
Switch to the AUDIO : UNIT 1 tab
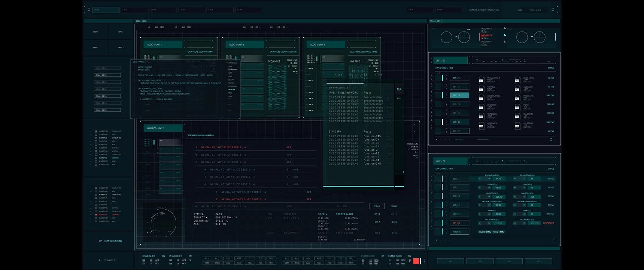[162, 45]
